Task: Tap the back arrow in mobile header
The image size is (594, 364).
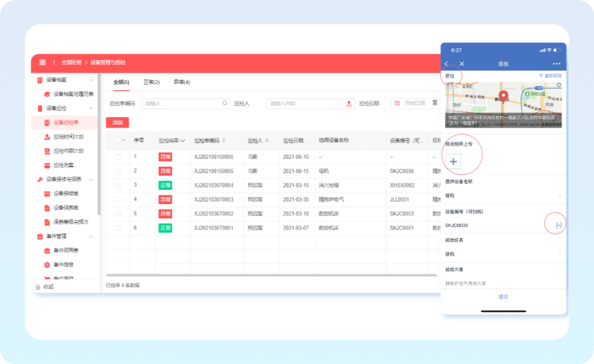Action: (x=447, y=63)
